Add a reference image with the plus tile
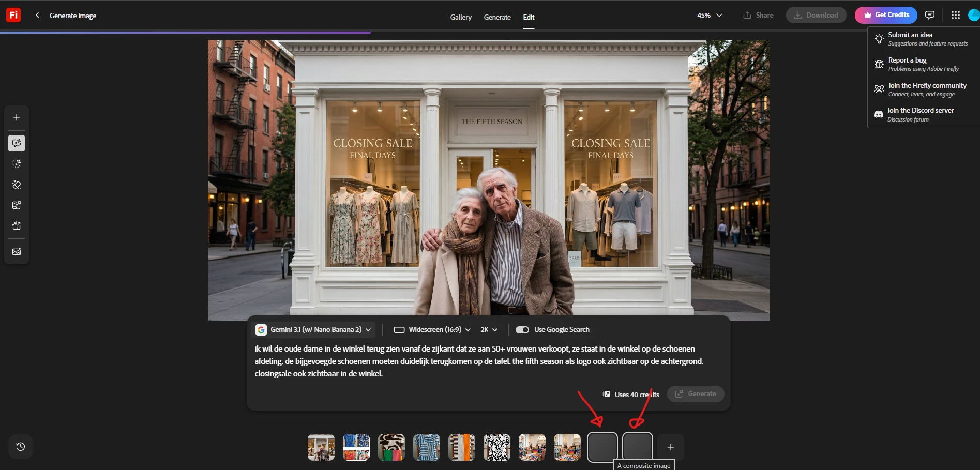Image resolution: width=980 pixels, height=470 pixels. [x=671, y=447]
